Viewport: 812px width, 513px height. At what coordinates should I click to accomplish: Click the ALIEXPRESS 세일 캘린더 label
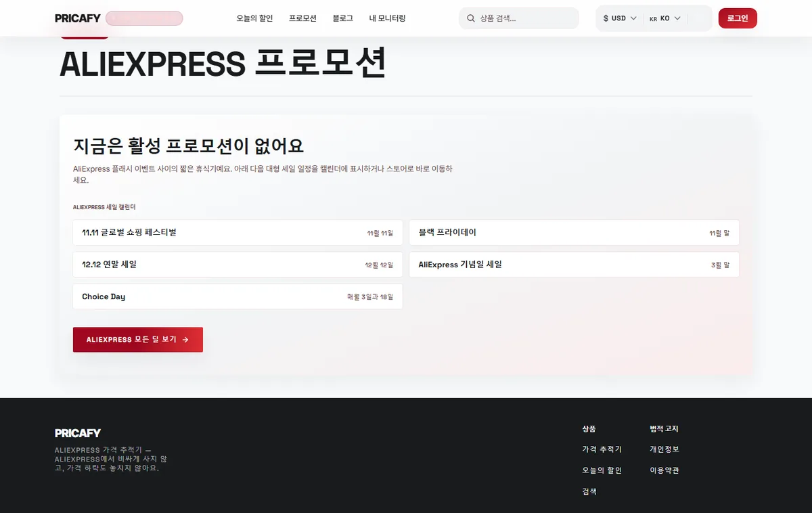[x=104, y=207]
